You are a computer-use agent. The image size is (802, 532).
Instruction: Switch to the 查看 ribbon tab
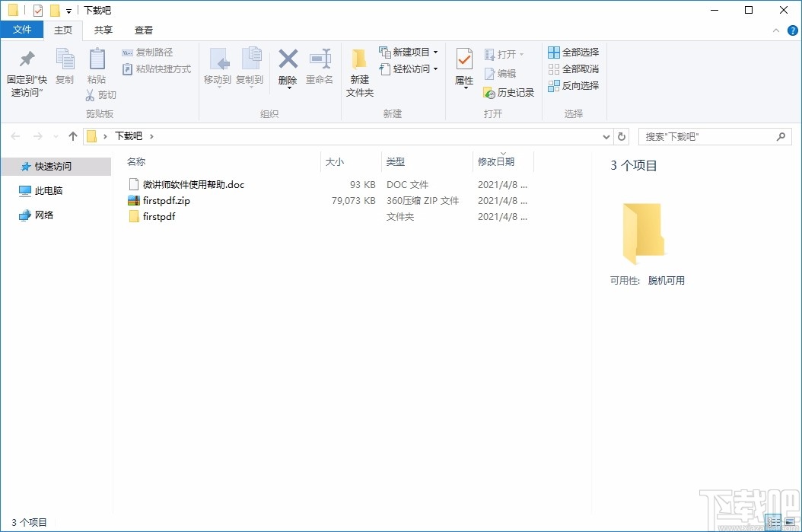click(143, 30)
